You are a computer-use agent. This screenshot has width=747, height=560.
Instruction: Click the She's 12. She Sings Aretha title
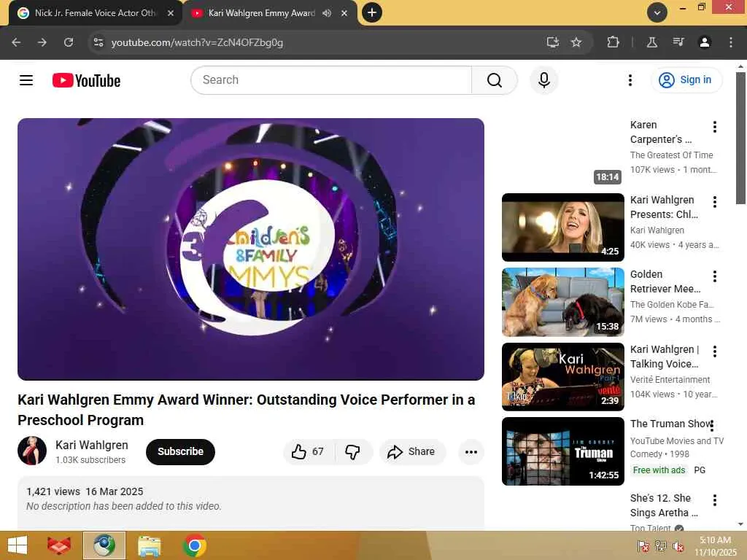664,505
